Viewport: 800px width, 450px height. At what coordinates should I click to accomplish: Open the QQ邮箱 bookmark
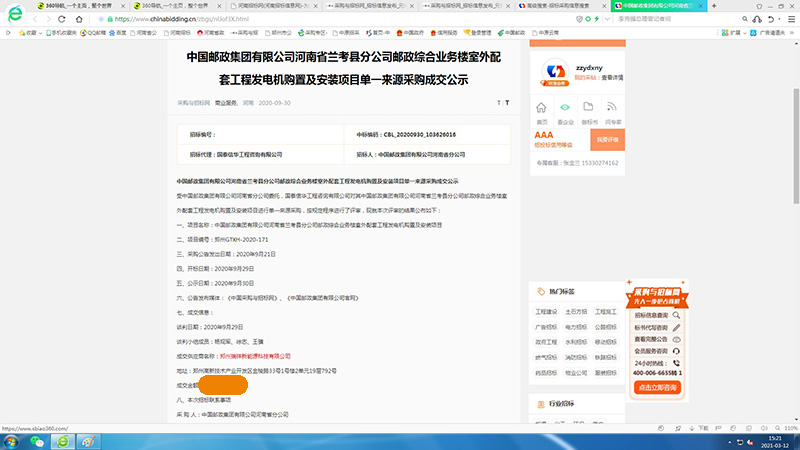pyautogui.click(x=93, y=33)
